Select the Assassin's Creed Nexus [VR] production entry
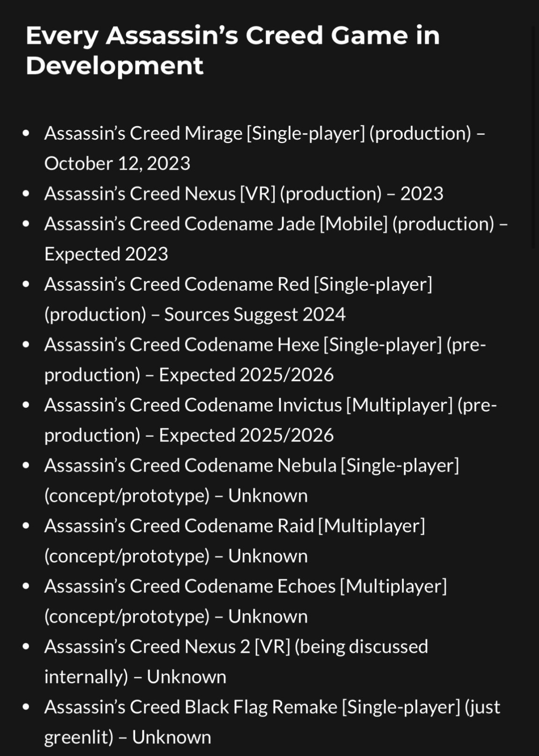 tap(243, 194)
